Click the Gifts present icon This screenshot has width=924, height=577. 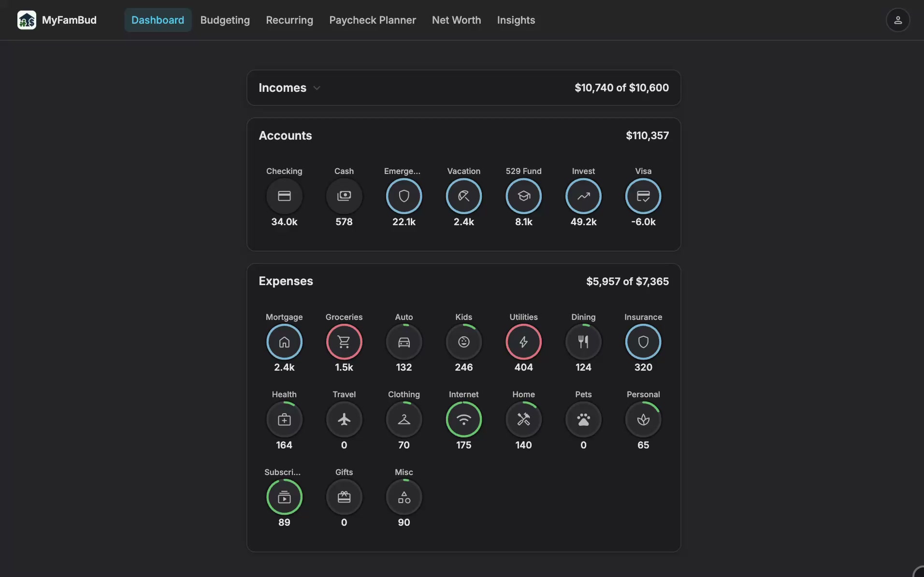pos(344,497)
